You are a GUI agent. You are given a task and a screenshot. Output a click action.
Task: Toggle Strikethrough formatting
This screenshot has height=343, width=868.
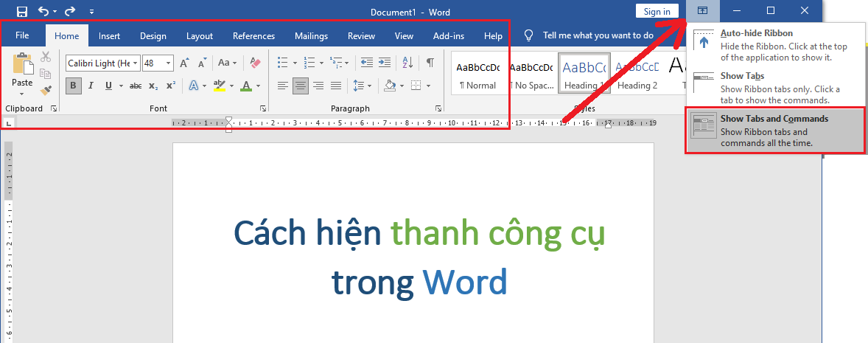coord(136,86)
